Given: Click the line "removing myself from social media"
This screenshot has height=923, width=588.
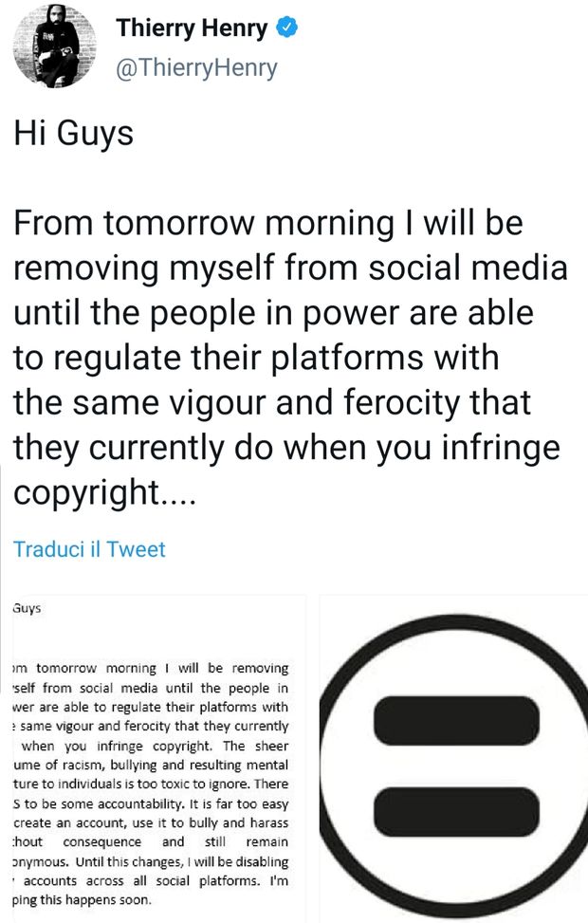Looking at the screenshot, I should [x=289, y=268].
